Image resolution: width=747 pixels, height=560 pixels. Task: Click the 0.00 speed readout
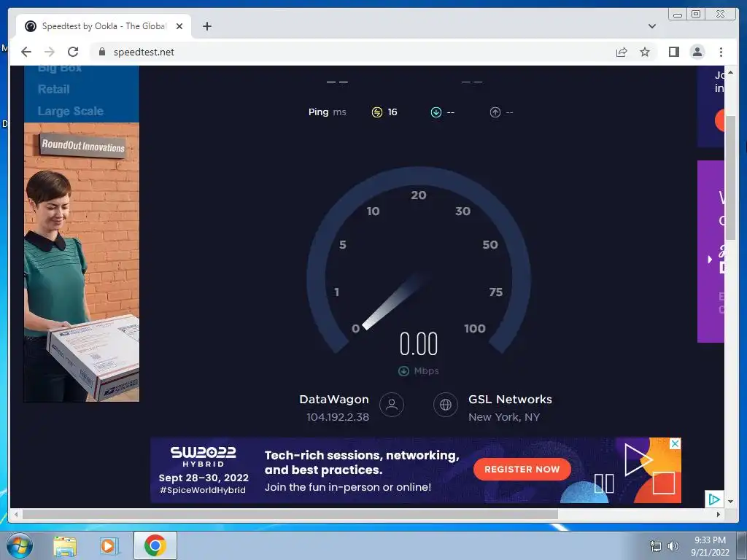tap(418, 344)
